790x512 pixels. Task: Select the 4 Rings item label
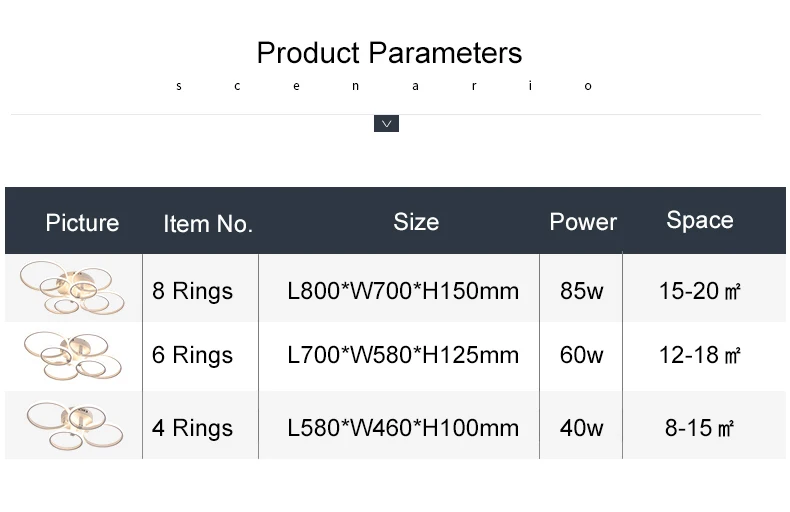click(x=192, y=428)
